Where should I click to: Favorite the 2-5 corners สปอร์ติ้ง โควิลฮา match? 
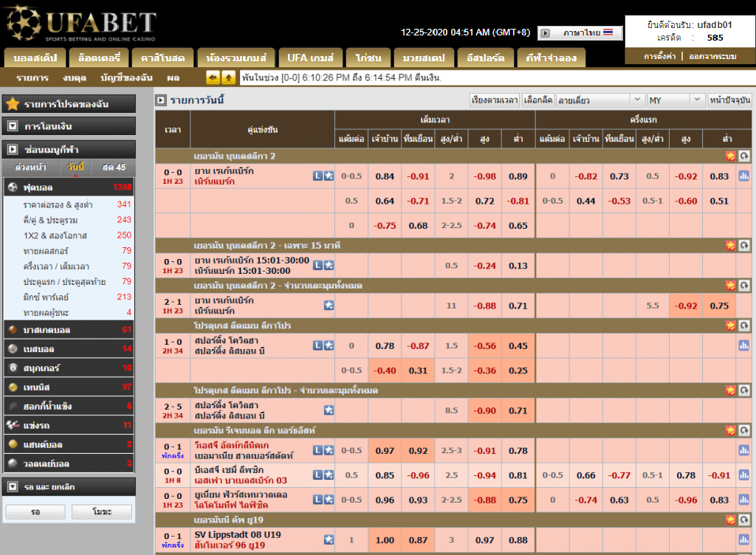click(329, 410)
